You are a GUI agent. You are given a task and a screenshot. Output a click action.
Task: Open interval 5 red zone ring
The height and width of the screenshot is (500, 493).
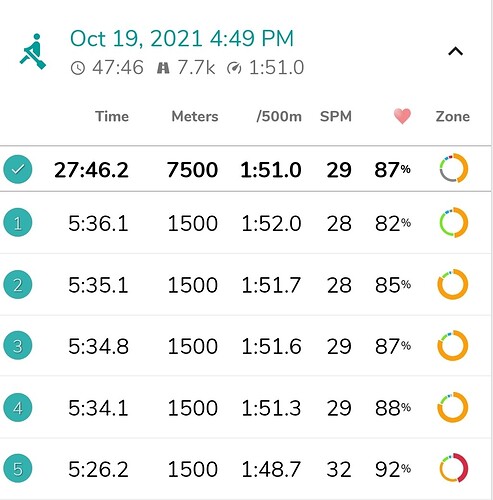[x=453, y=468]
